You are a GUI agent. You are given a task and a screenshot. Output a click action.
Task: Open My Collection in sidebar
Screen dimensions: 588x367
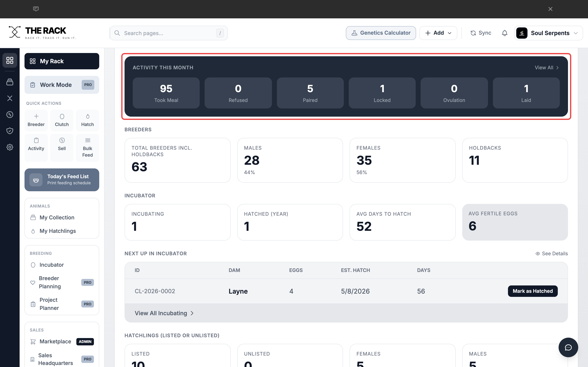[57, 218]
